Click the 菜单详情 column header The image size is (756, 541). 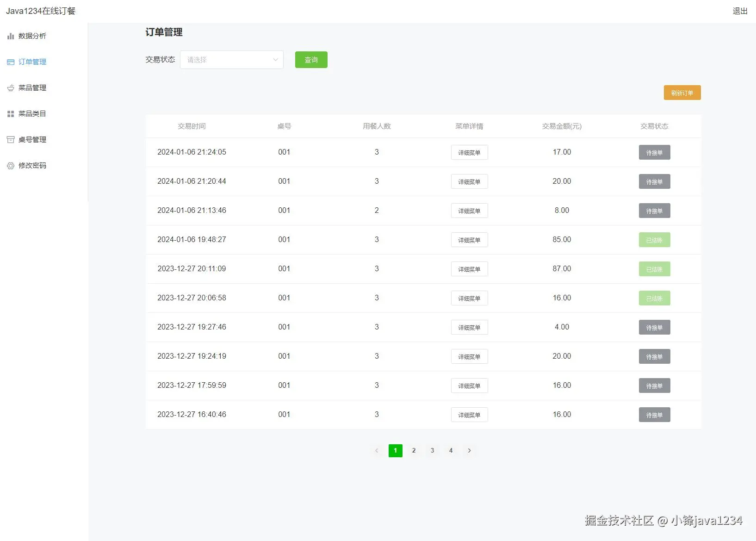pos(469,126)
